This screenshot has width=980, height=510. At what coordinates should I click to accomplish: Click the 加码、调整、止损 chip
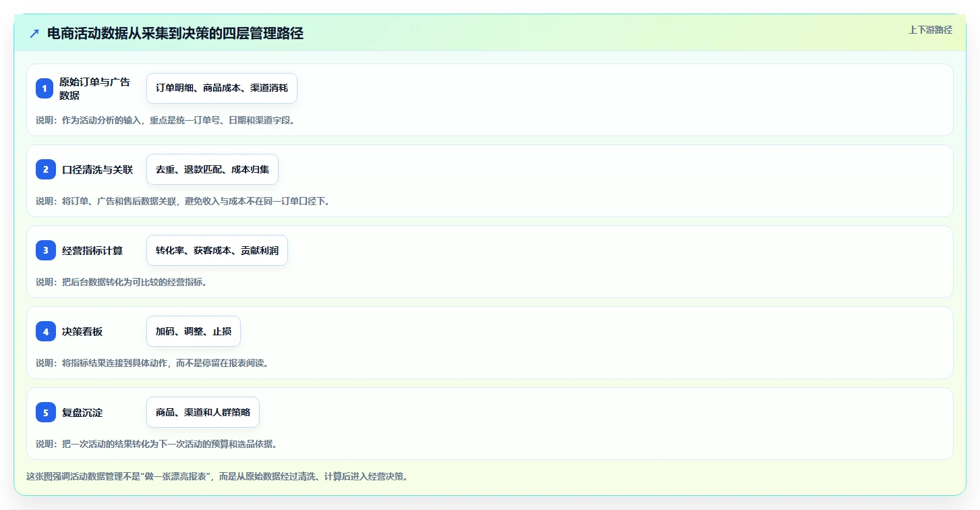(x=194, y=331)
